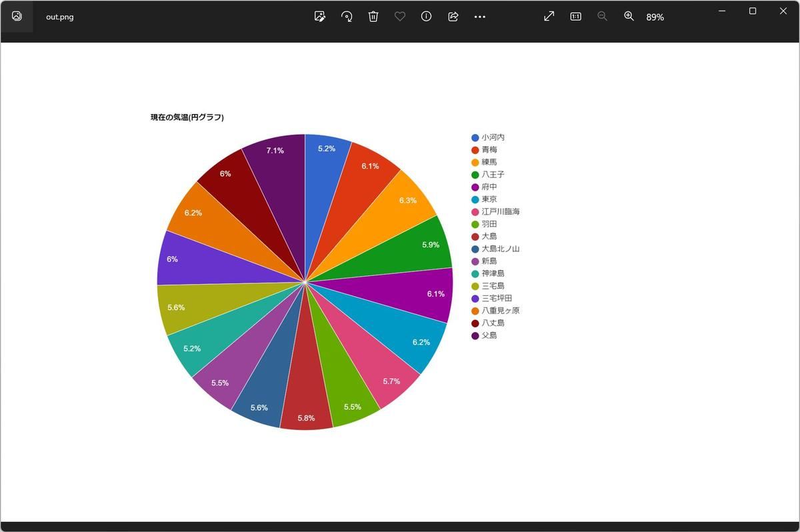Click the 大島北ノ山 legend label
The height and width of the screenshot is (532, 800).
coord(501,249)
